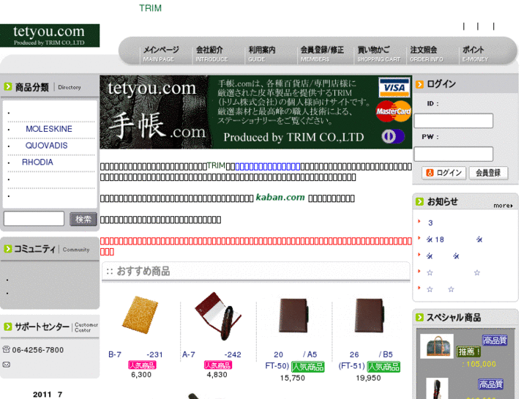Click the ログイン login button
Screen dimensions: 532x399
click(444, 173)
